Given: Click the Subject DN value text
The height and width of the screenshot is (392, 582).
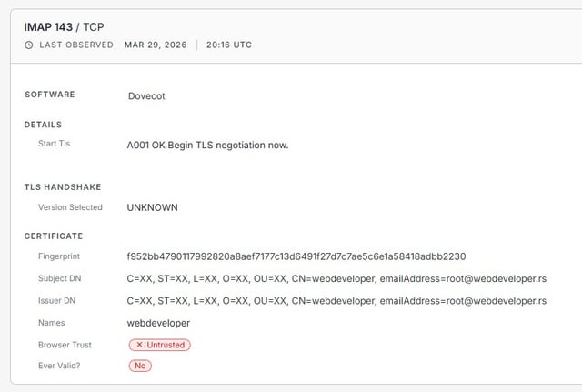Looking at the screenshot, I should pos(336,278).
